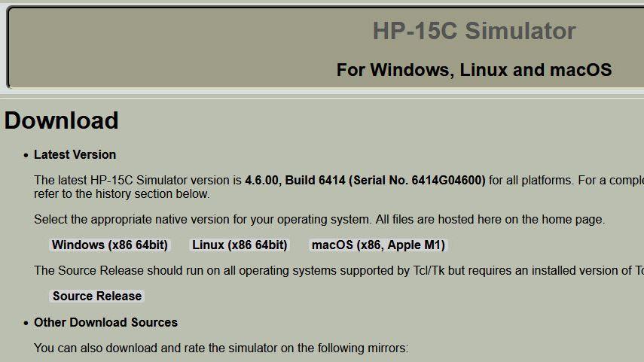Select the Download page heading

tap(61, 120)
